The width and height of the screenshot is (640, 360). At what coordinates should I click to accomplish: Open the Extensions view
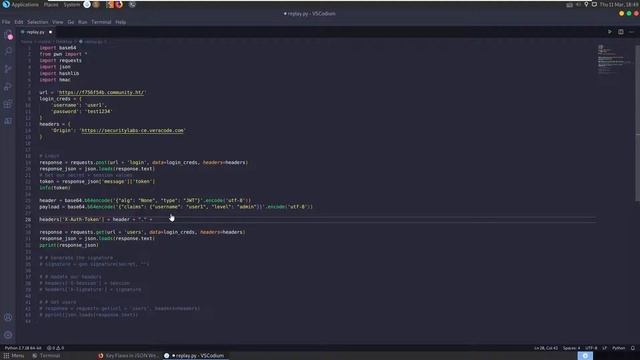tap(8, 104)
